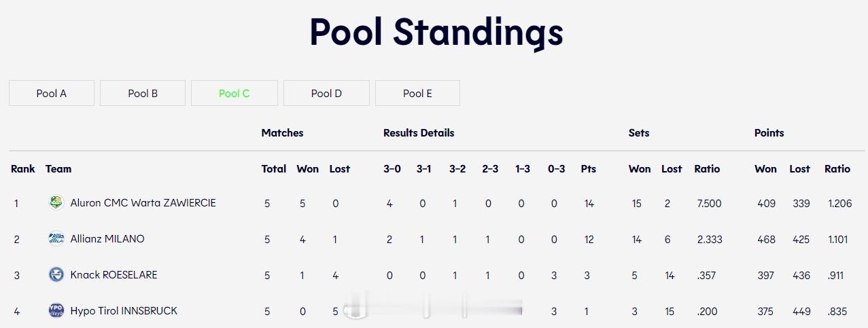Switch to the Pool A tab
Viewport: 868px width, 328px height.
(x=52, y=93)
